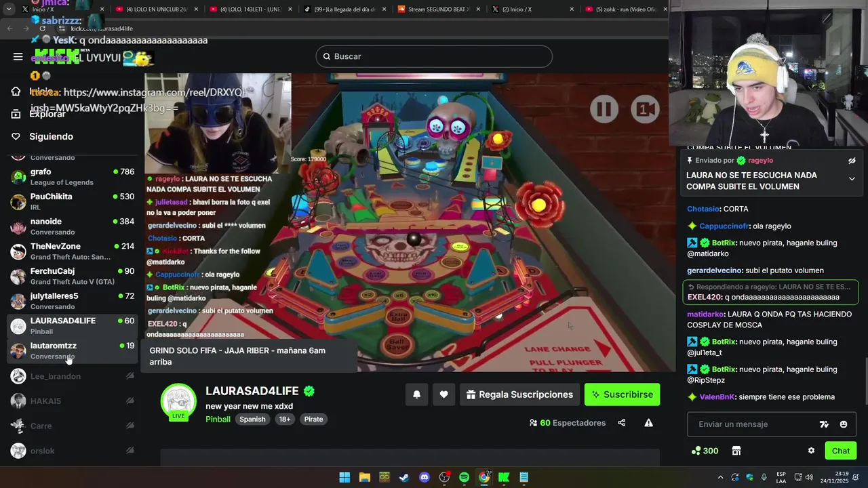Screen dimensions: 868x488
Task: Open Spotify from the taskbar
Action: tap(464, 477)
